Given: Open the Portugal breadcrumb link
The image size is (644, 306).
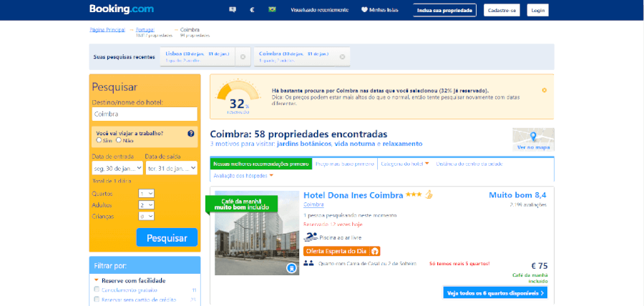Looking at the screenshot, I should 145,29.
